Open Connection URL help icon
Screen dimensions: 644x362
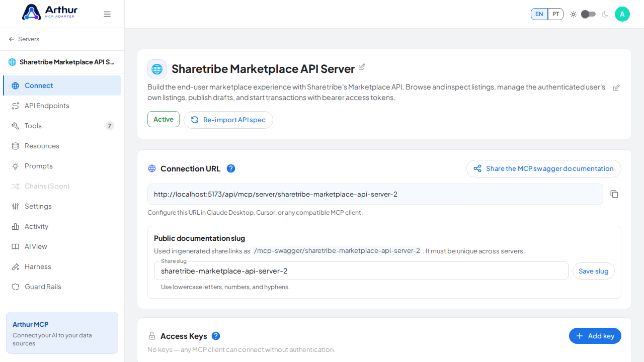[231, 168]
